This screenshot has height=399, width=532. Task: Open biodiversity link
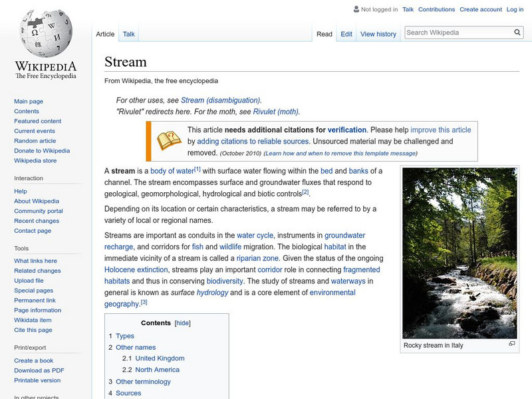coord(225,281)
